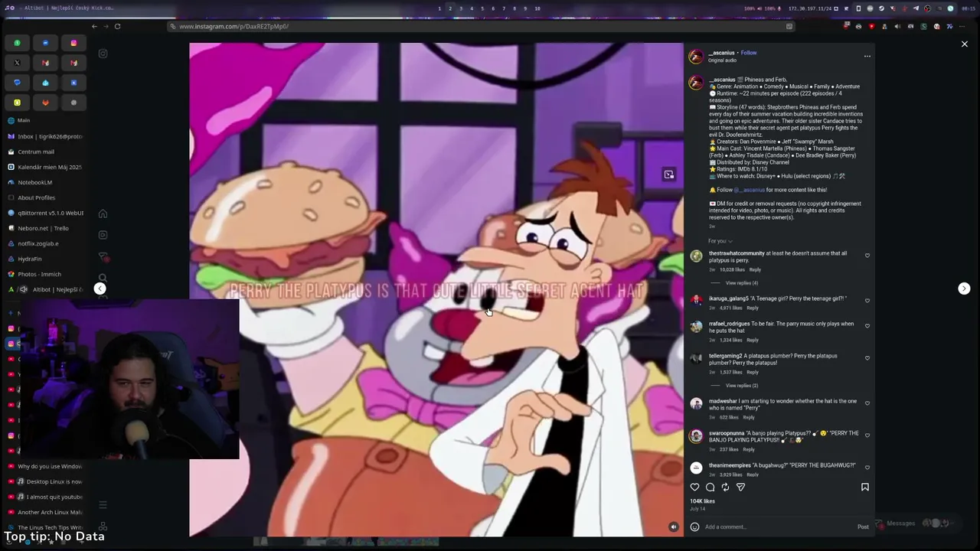Switch to Photos - Immich tab
Image resolution: width=980 pixels, height=551 pixels.
pyautogui.click(x=44, y=274)
